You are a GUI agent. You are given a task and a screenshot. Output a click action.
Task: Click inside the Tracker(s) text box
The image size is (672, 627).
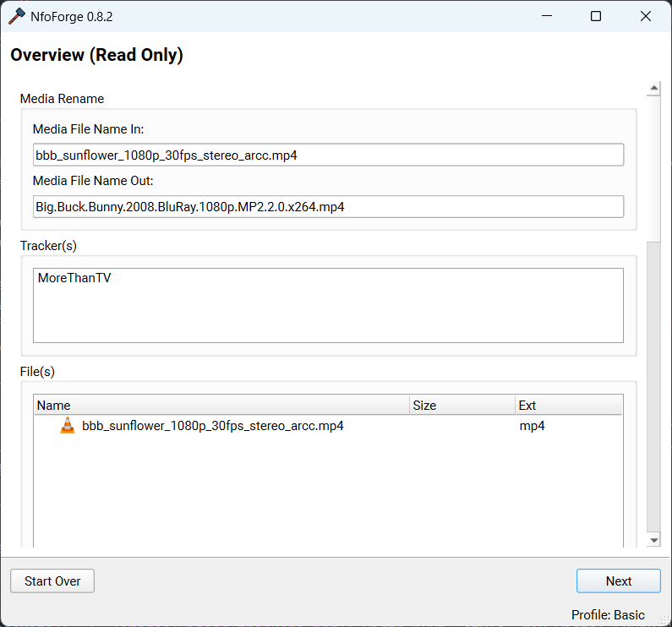328,305
